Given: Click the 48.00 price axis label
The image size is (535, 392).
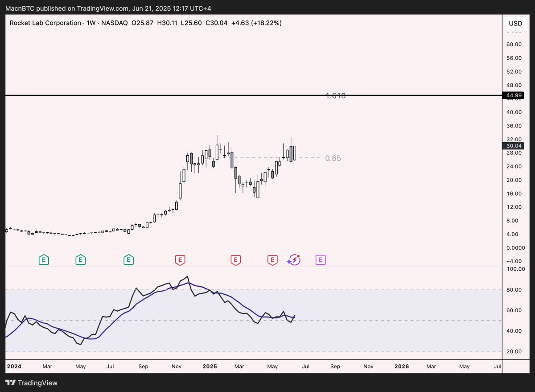Looking at the screenshot, I should click(514, 85).
